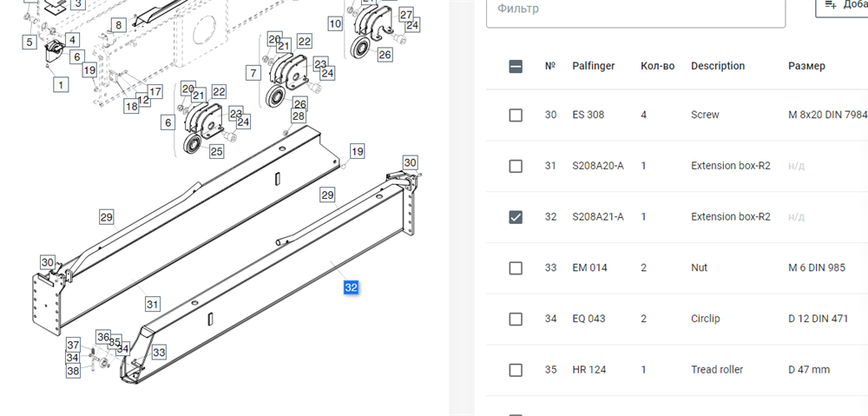Select callout number 32 highlighted in blue
This screenshot has height=416, width=868.
click(351, 287)
